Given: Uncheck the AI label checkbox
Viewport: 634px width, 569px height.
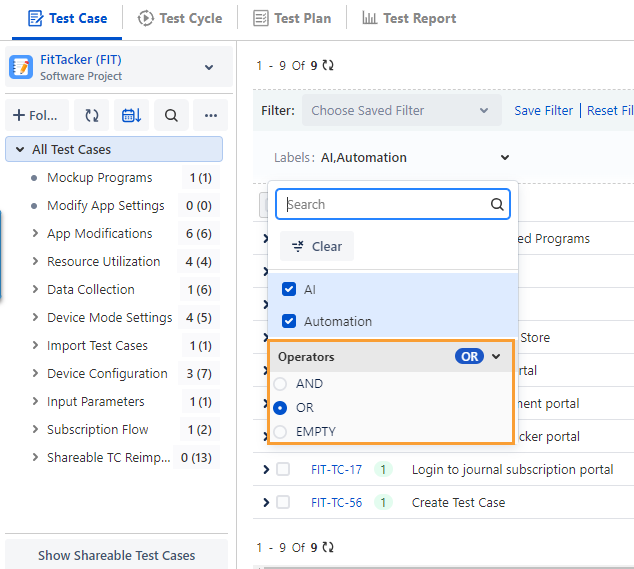Looking at the screenshot, I should [289, 290].
